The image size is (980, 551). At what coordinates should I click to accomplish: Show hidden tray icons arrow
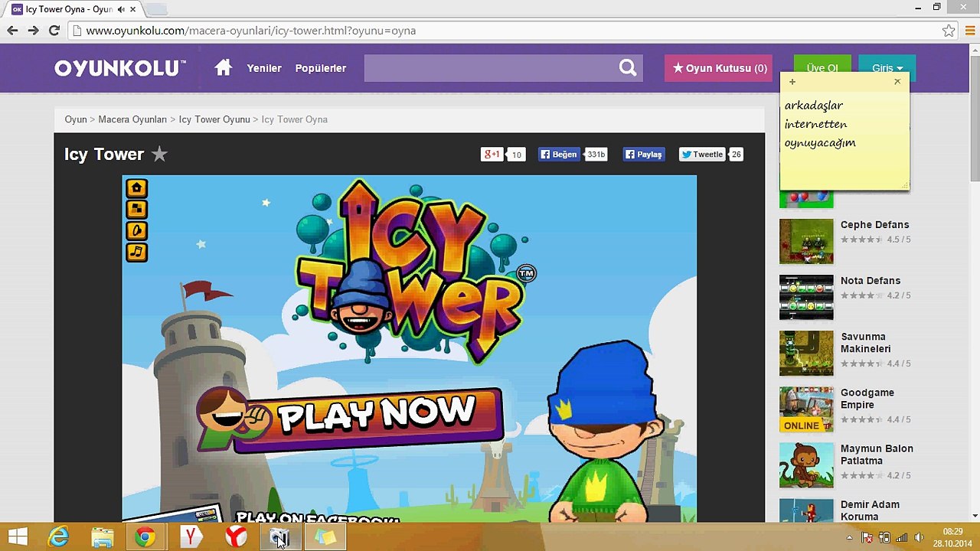coord(850,538)
